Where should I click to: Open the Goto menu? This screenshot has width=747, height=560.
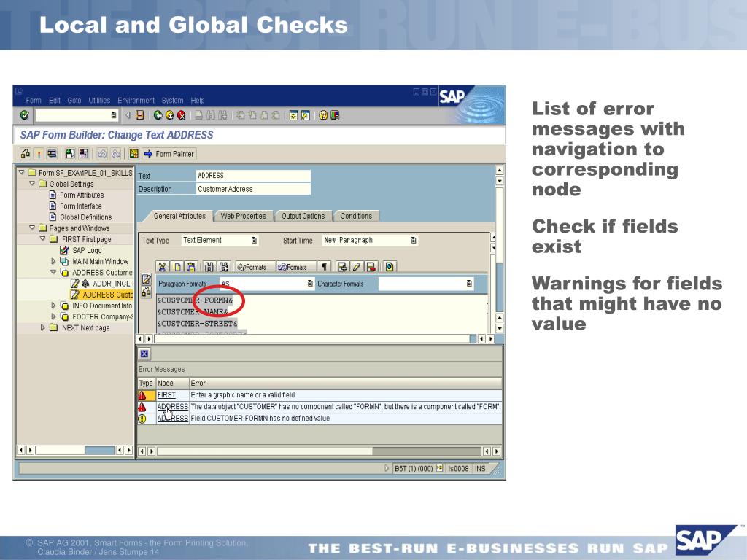(74, 101)
